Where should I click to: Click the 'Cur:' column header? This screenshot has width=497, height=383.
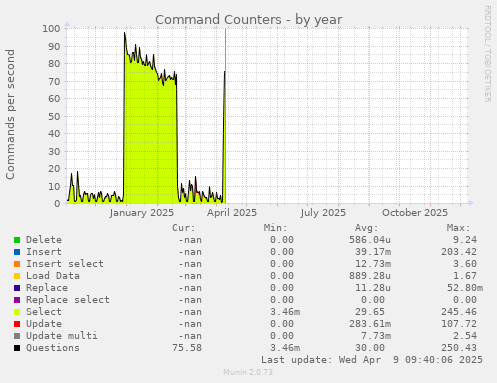tap(184, 228)
